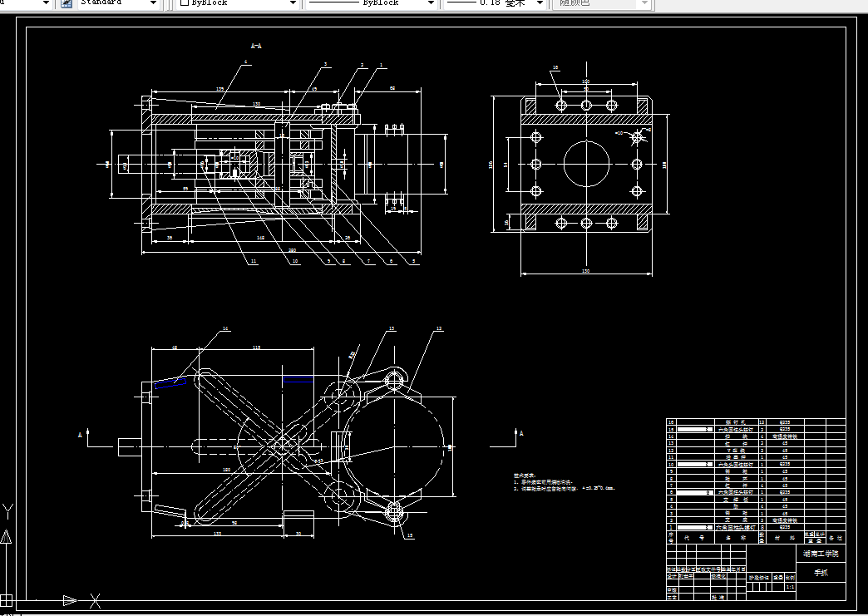Select balloon number 14 on plan view
The width and height of the screenshot is (868, 616).
tap(225, 328)
